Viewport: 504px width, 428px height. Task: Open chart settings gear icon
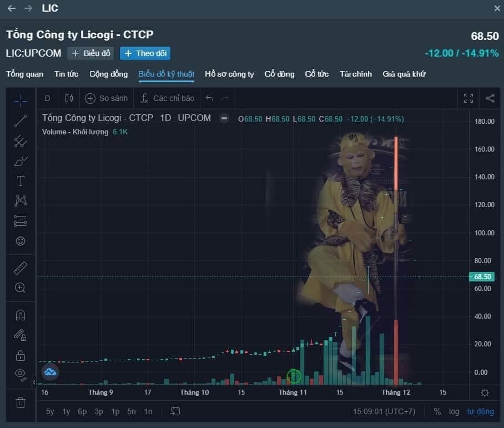pos(485,392)
